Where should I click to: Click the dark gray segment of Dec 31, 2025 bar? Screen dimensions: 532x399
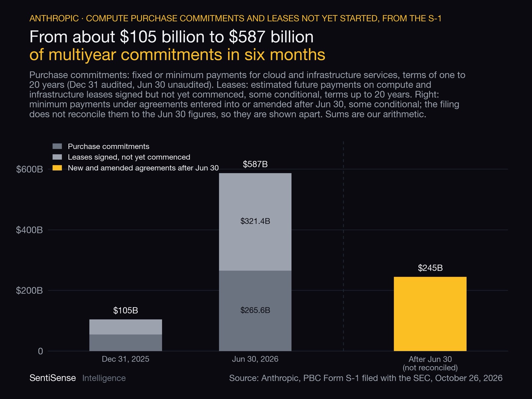click(126, 343)
